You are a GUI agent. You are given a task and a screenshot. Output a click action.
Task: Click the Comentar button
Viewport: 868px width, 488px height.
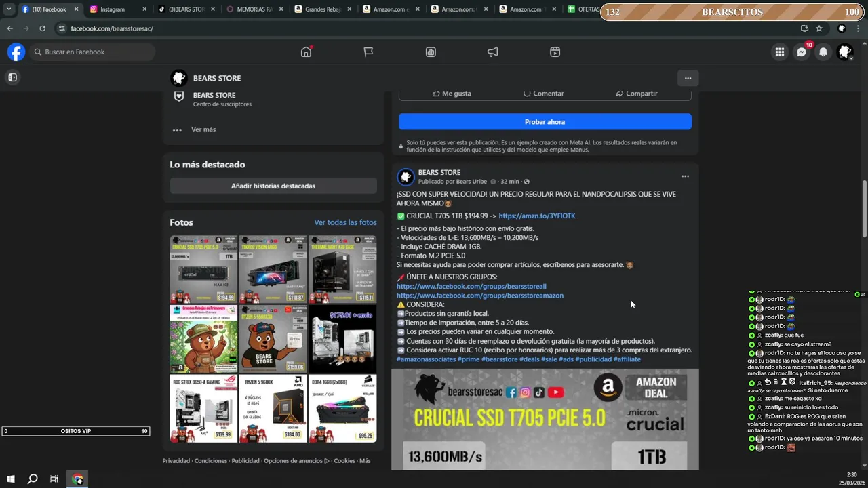point(544,94)
